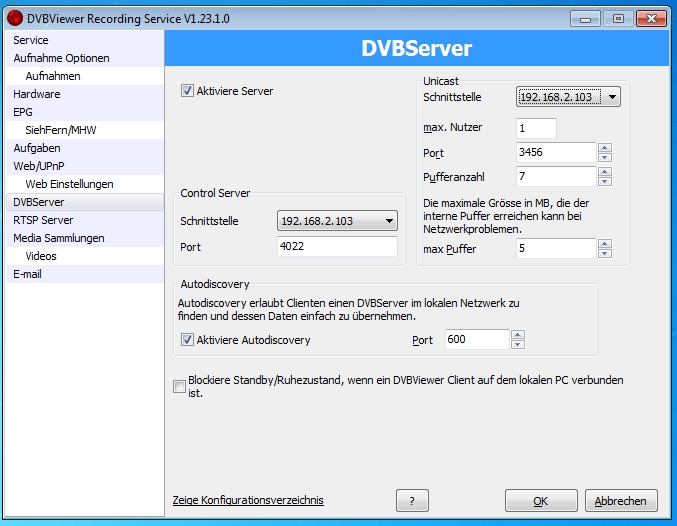This screenshot has width=677, height=526.
Task: Confirm settings with OK button
Action: pos(541,501)
